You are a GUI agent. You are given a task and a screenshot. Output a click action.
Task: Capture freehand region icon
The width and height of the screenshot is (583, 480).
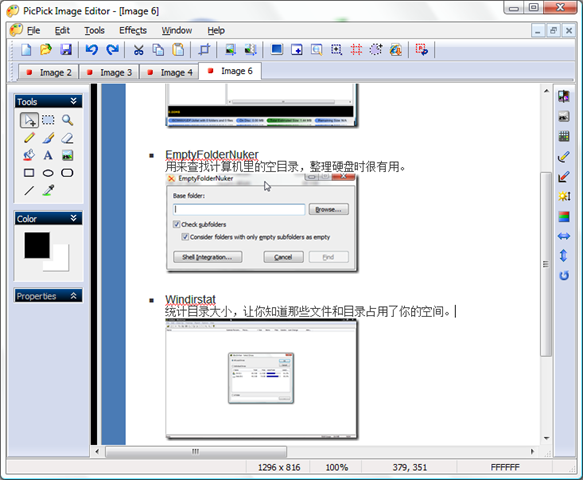coord(376,49)
